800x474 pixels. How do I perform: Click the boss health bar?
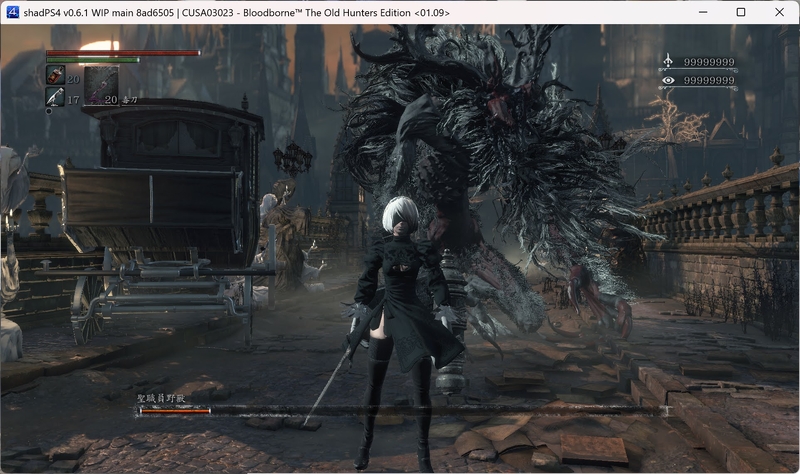tap(403, 410)
